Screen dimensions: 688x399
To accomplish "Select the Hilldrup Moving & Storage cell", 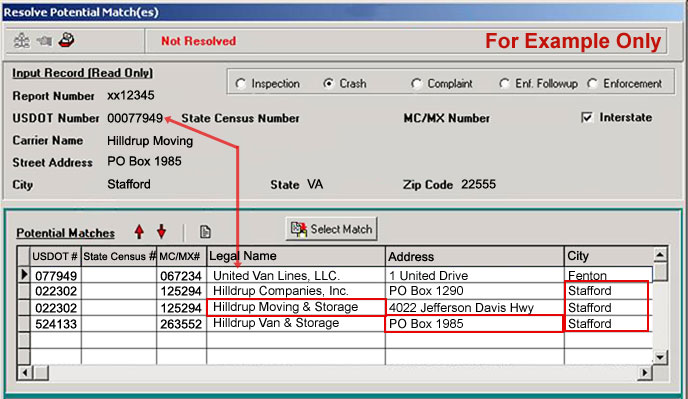I will (296, 307).
